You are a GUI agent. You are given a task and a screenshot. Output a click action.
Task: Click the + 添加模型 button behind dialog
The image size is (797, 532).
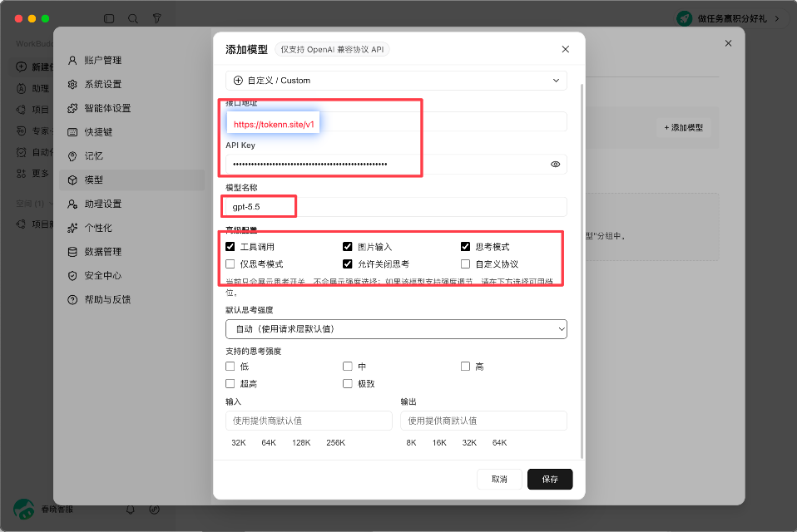684,128
